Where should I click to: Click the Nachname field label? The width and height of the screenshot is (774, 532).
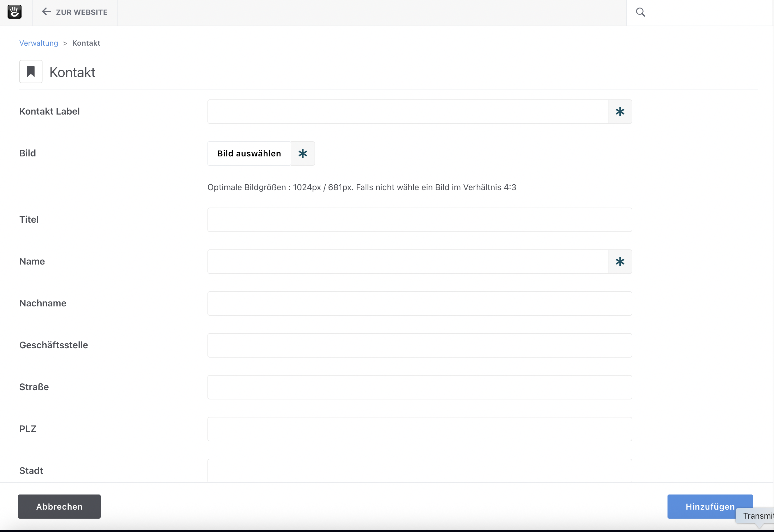click(43, 303)
